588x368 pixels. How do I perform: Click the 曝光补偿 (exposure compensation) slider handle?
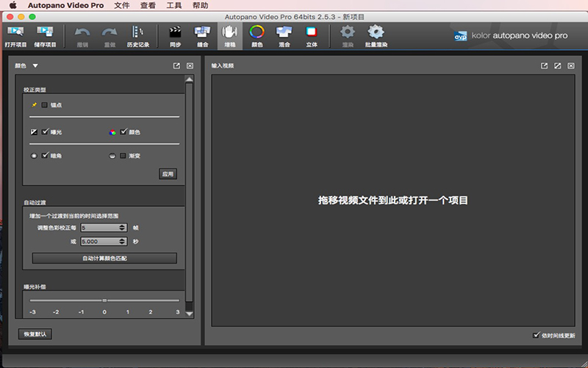104,300
